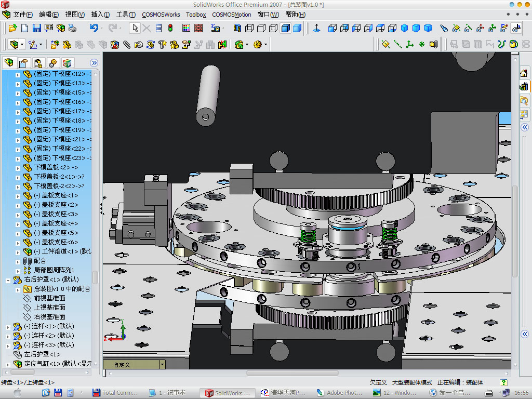This screenshot has height=399, width=532.
Task: Expand the 局部圆周阵列1 node
Action: (x=18, y=270)
